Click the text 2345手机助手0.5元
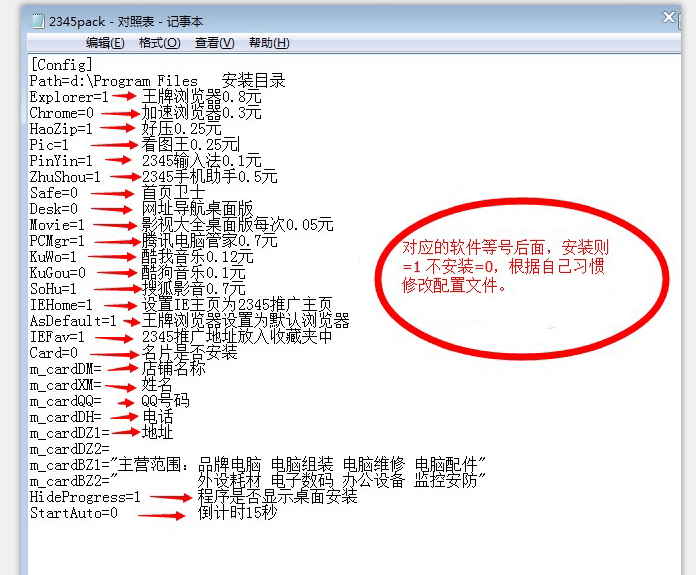The image size is (696, 575). (210, 177)
